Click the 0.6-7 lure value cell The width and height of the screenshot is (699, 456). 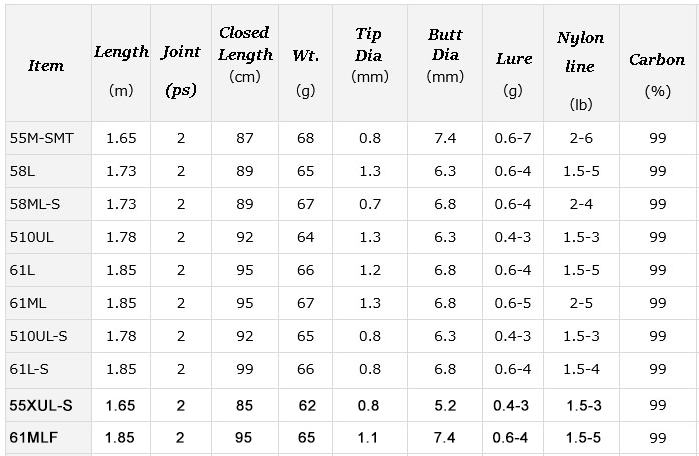(x=513, y=138)
